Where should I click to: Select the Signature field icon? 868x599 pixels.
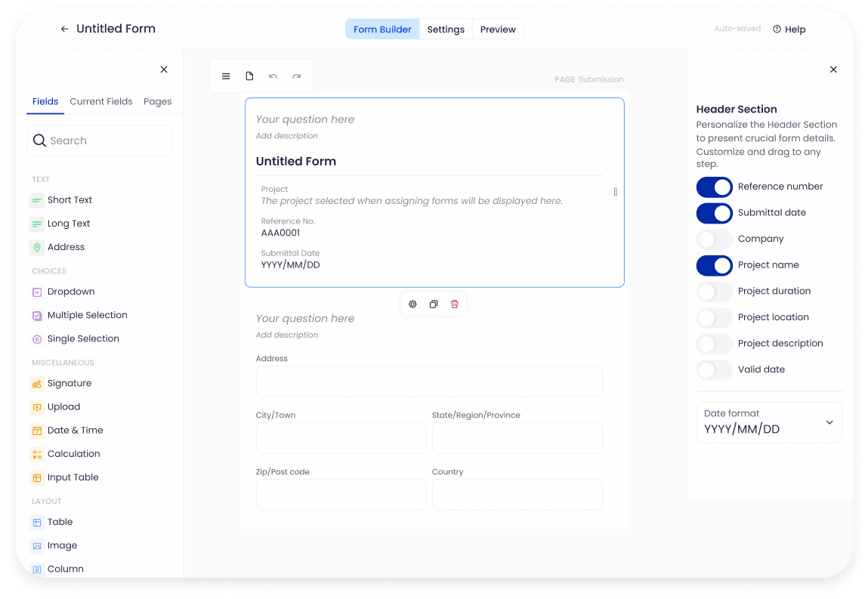click(x=36, y=383)
